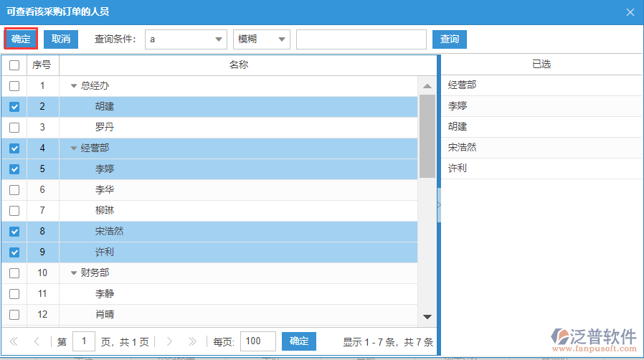Check the 柳琳 row checkbox
The width and height of the screenshot is (644, 360).
coord(14,211)
